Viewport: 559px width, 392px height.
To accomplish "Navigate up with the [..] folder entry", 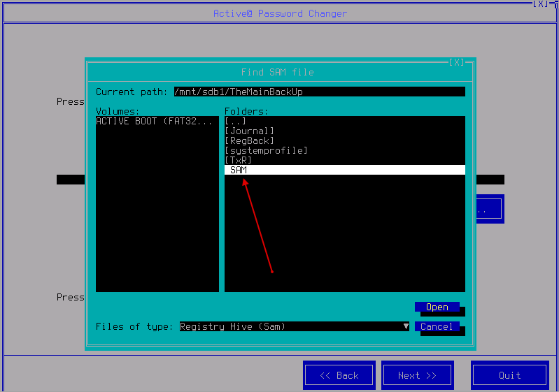I will [x=345, y=121].
